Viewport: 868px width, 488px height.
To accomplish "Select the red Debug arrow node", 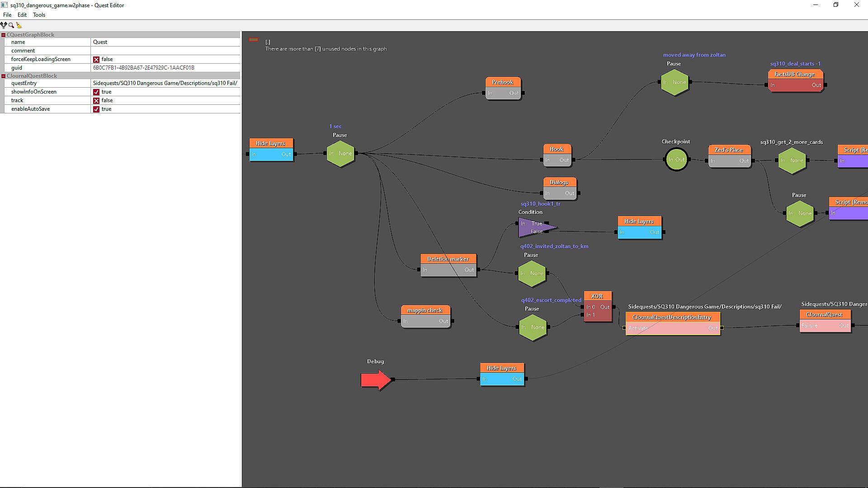I will tap(375, 380).
